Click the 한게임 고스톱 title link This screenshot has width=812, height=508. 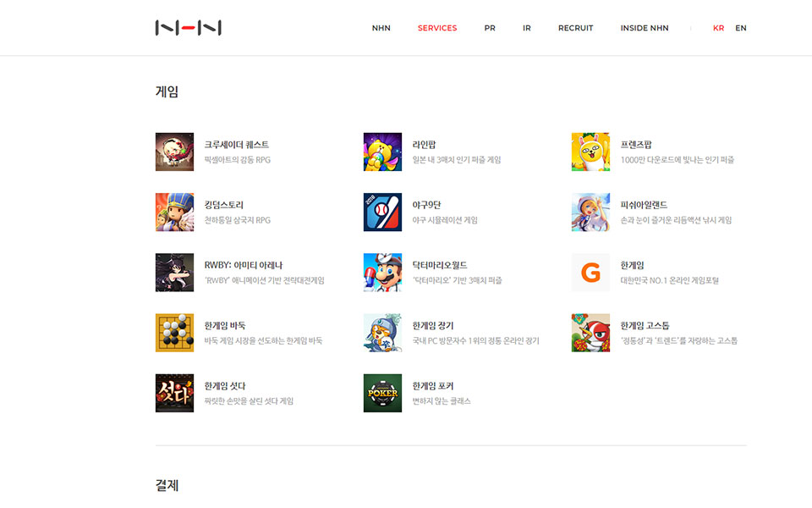point(645,325)
